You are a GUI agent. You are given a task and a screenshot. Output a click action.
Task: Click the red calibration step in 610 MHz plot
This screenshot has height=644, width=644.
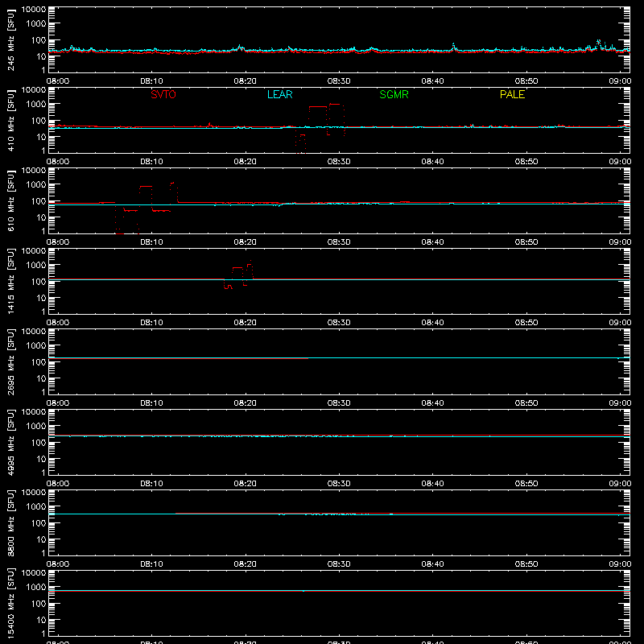coord(147,208)
